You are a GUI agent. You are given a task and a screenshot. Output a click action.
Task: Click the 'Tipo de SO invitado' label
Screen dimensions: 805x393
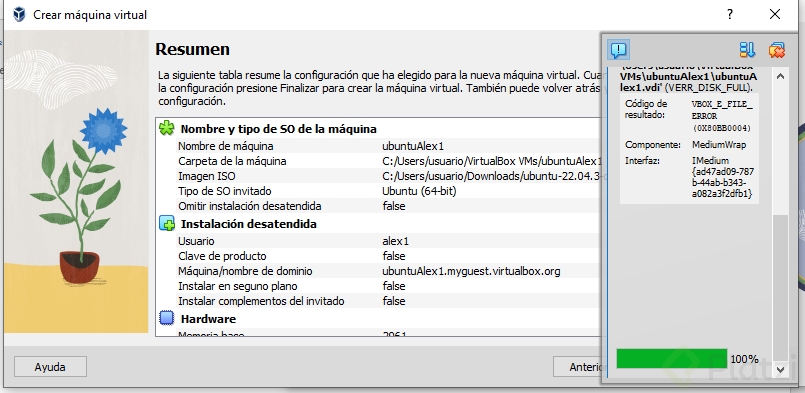coord(224,191)
